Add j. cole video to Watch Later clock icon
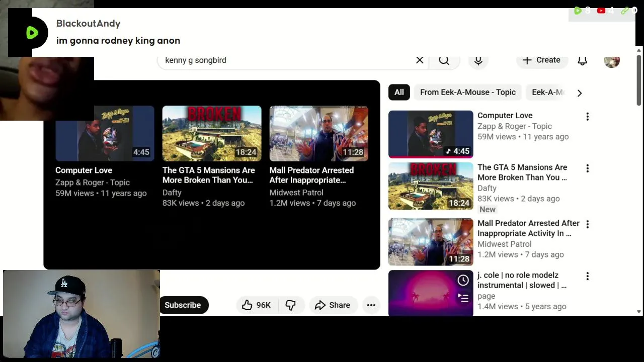Screen dimensions: 644x362 point(463,281)
